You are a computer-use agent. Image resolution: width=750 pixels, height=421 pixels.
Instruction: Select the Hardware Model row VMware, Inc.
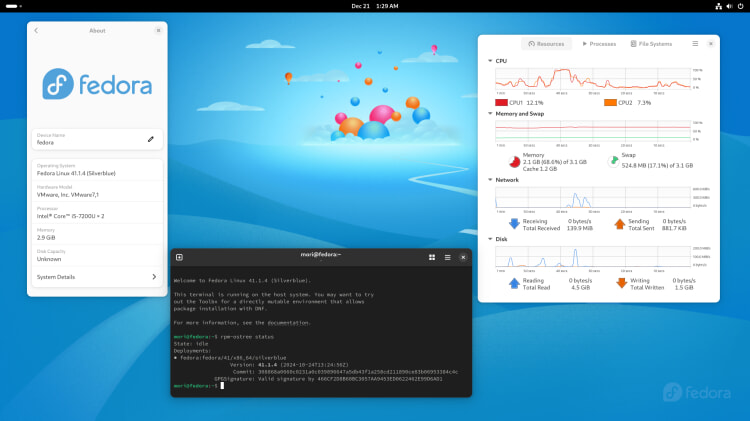[97, 191]
